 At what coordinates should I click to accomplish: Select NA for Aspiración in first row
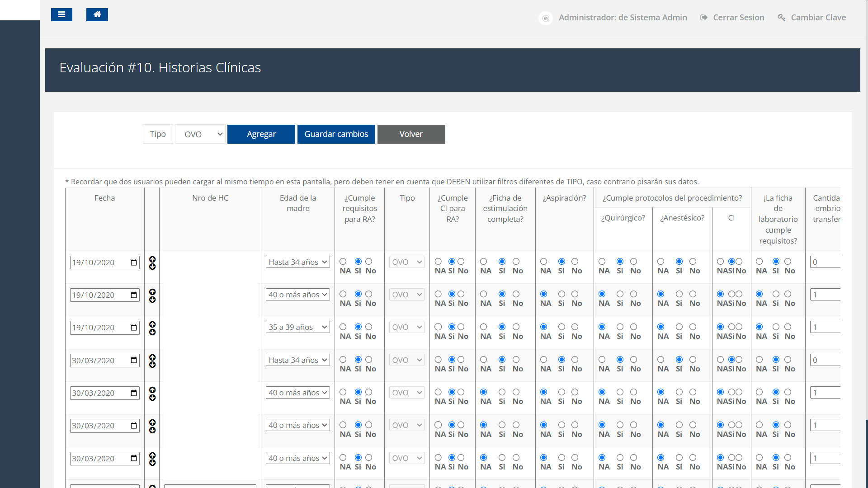coord(544,262)
